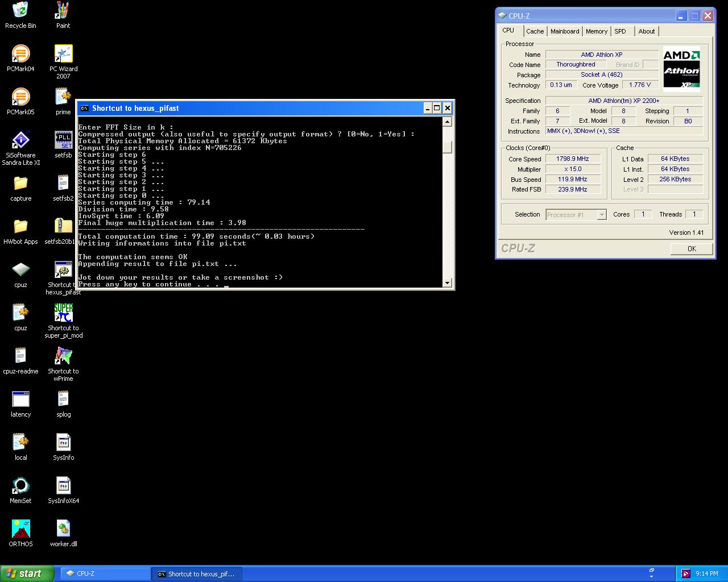Click the 9:14 PM system clock
The image size is (728, 582).
706,574
